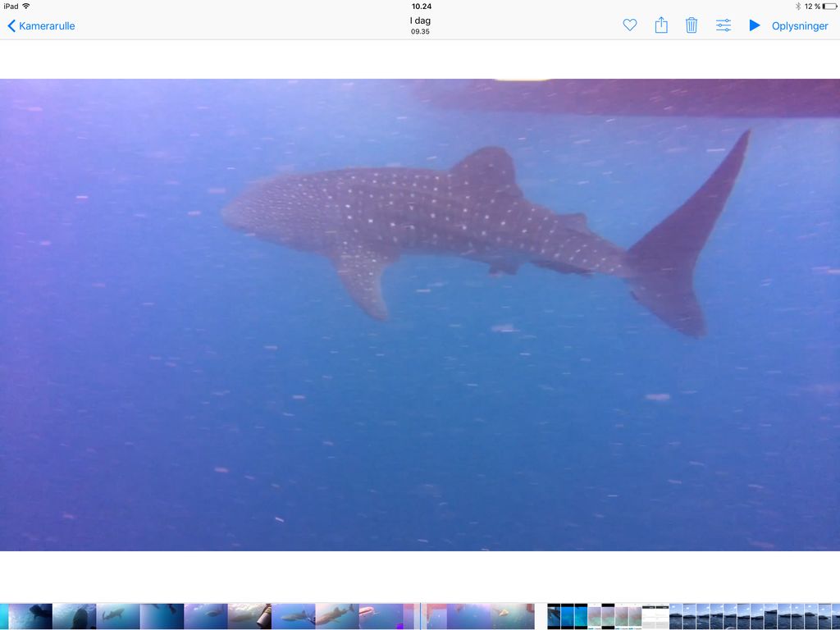Screen dimensions: 840x630
Task: Open the Oplysninger details panel
Action: [x=800, y=25]
